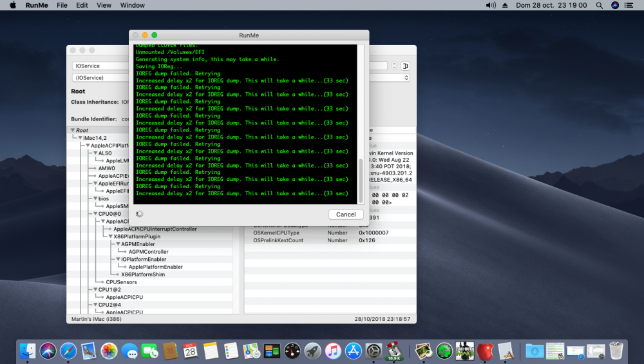Open the Mail app in dock

[x=89, y=351]
